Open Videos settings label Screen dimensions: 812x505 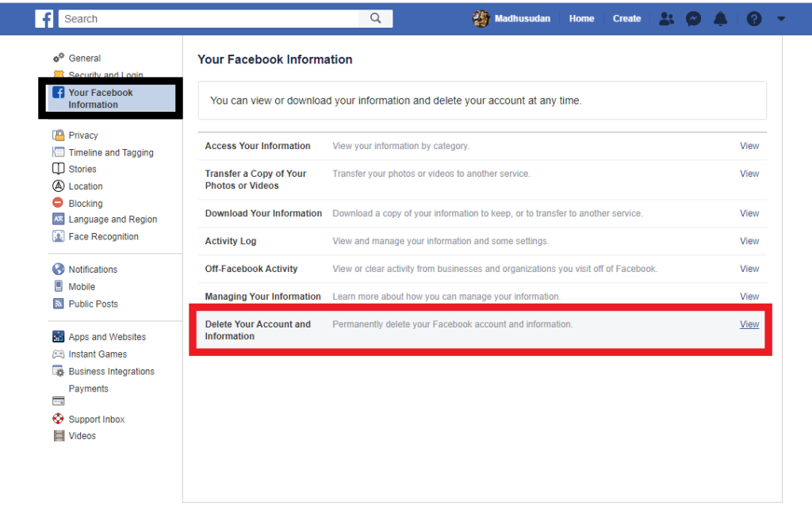[82, 435]
